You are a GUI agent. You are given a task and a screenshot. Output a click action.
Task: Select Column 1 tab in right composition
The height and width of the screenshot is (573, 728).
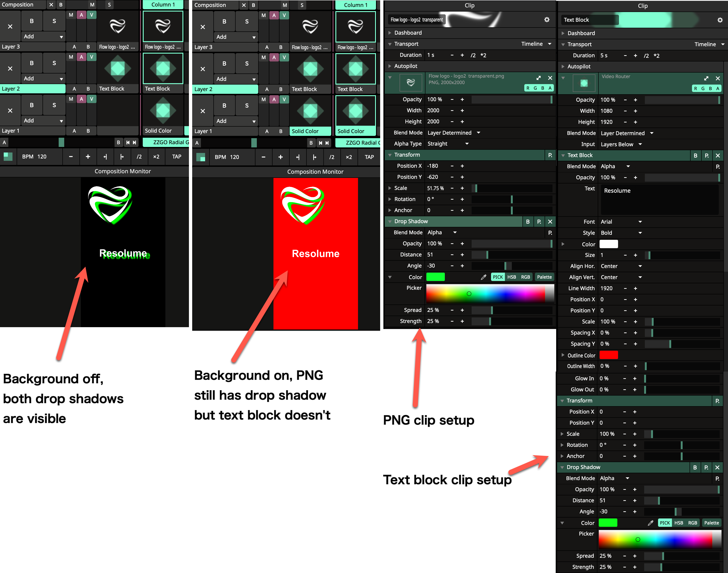(x=355, y=5)
